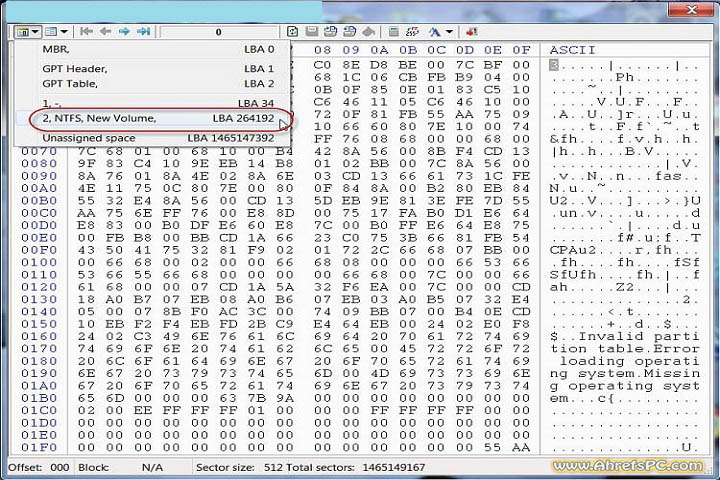Click the sector number input field
The width and height of the screenshot is (720, 480).
click(x=219, y=32)
